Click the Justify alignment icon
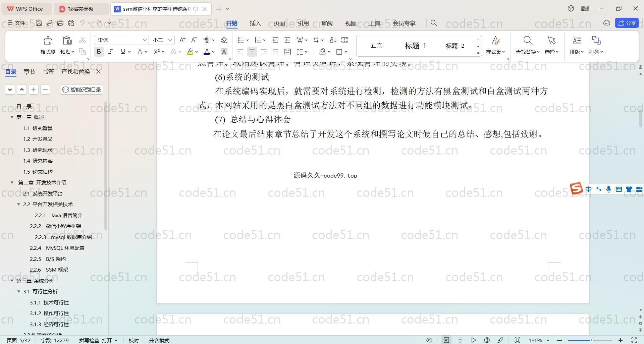The image size is (644, 344). click(275, 52)
